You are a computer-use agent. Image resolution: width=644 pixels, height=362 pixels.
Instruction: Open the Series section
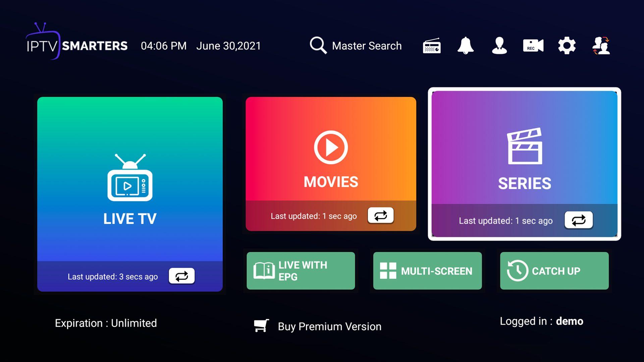pyautogui.click(x=525, y=164)
